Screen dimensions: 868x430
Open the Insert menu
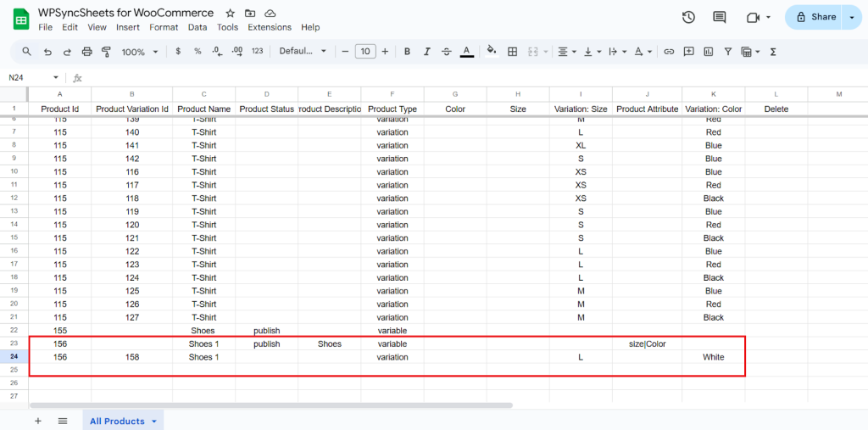coord(128,27)
